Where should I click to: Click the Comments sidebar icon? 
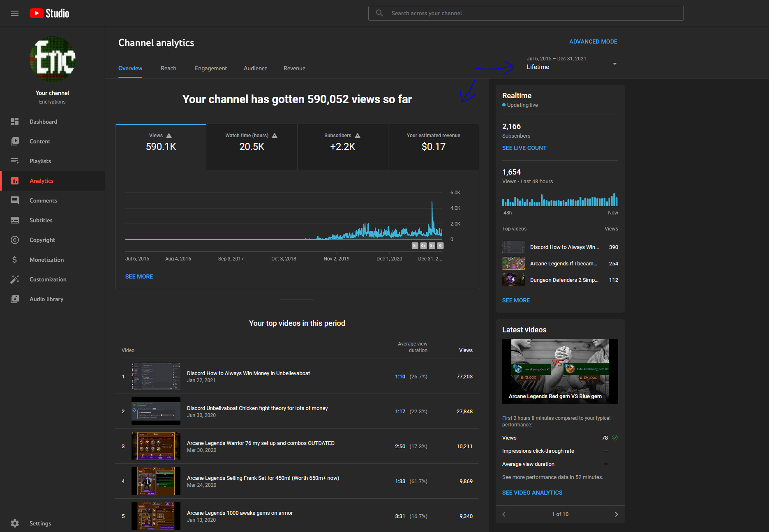click(15, 200)
